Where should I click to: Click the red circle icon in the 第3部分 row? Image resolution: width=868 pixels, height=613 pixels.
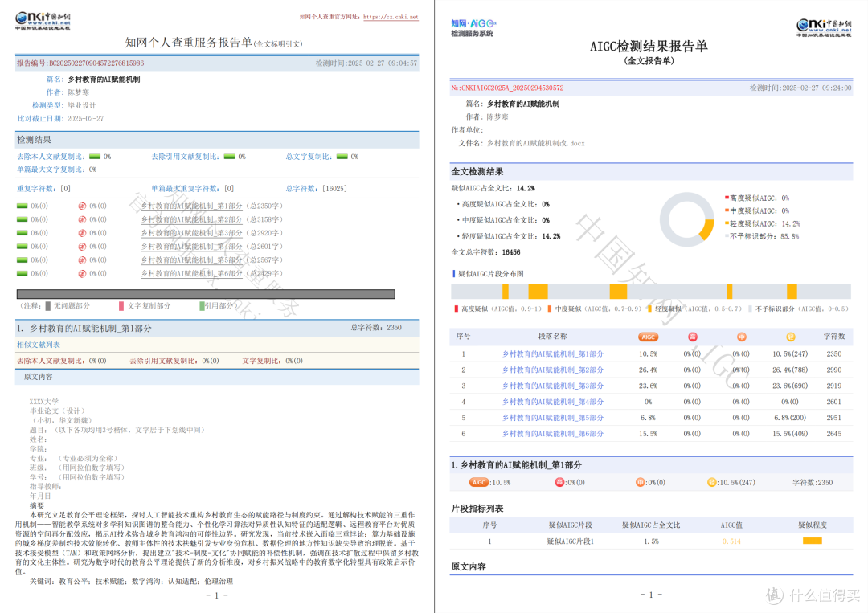pos(82,233)
